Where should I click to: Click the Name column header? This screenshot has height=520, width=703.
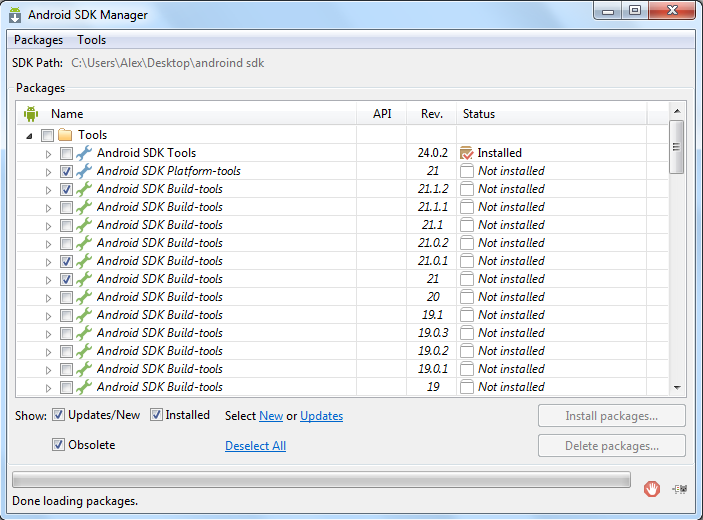(x=186, y=114)
